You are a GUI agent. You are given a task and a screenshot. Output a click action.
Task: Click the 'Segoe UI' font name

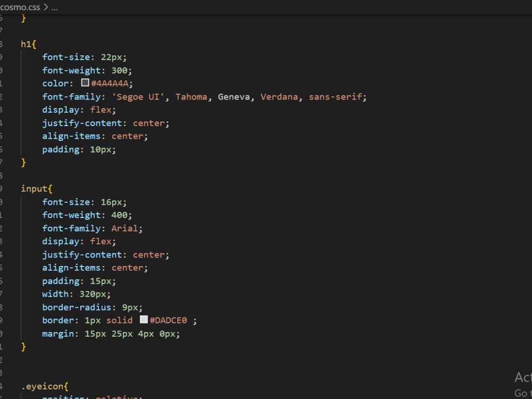(x=138, y=97)
